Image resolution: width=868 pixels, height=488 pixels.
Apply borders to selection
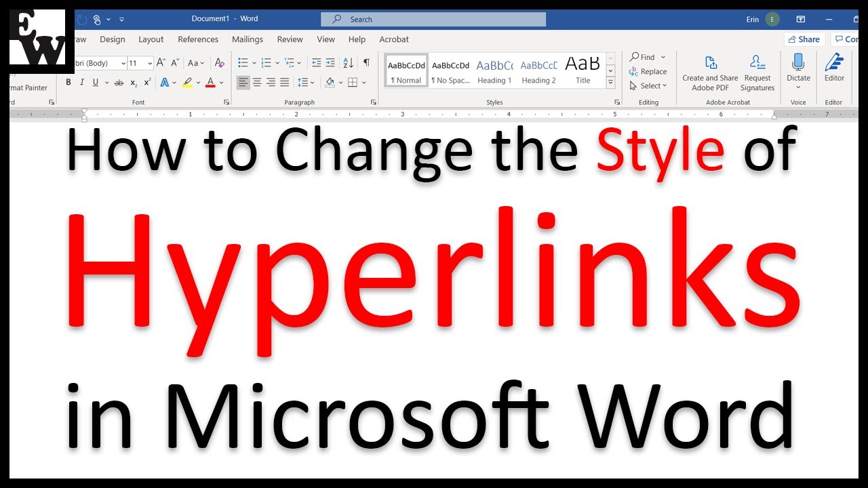tap(352, 83)
